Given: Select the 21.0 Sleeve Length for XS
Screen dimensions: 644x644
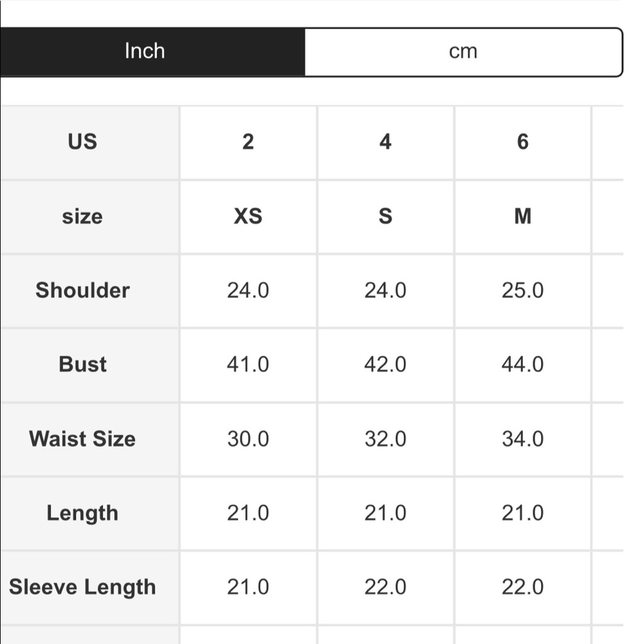Looking at the screenshot, I should (248, 587).
